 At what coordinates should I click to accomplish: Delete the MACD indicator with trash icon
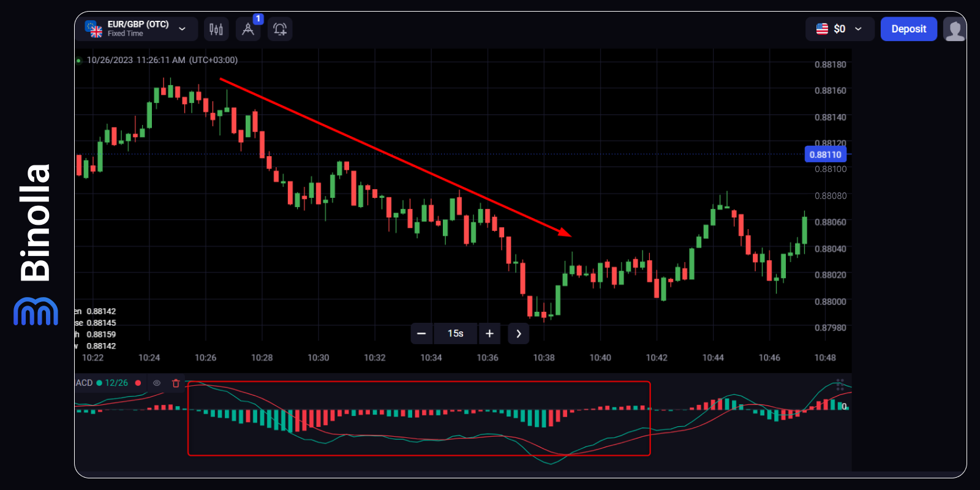pyautogui.click(x=176, y=383)
